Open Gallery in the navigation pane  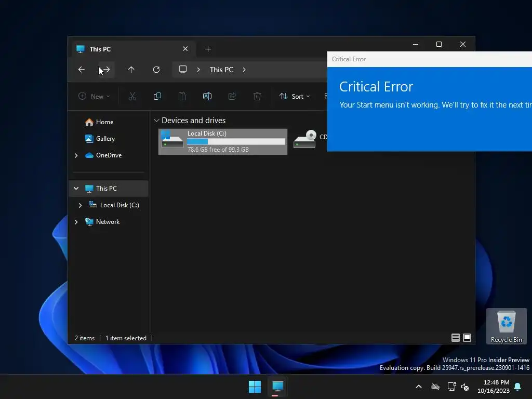pyautogui.click(x=105, y=138)
